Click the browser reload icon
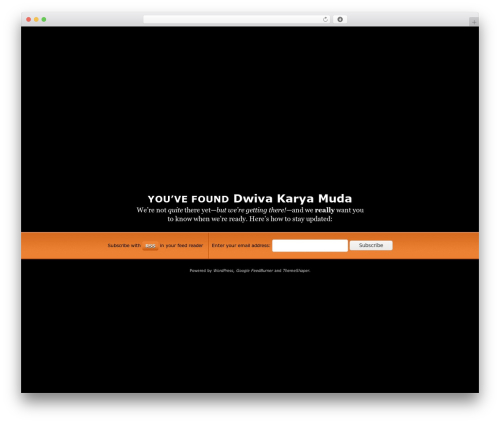The image size is (500, 423). tap(325, 19)
